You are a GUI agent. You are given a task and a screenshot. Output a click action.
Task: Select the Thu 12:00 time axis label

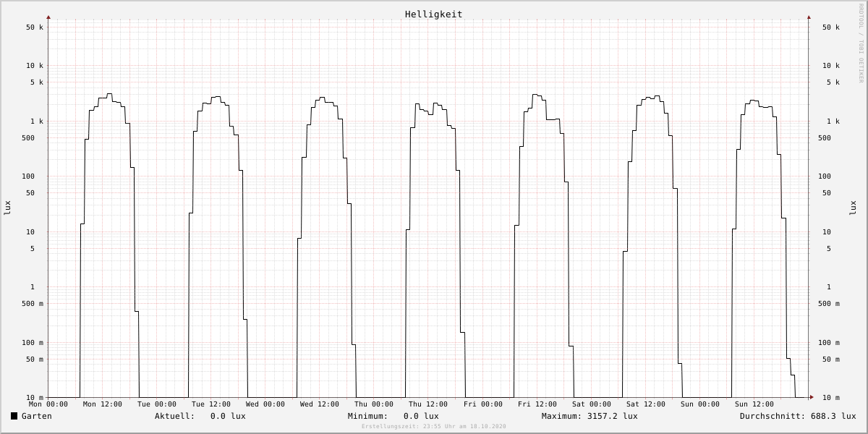click(428, 404)
